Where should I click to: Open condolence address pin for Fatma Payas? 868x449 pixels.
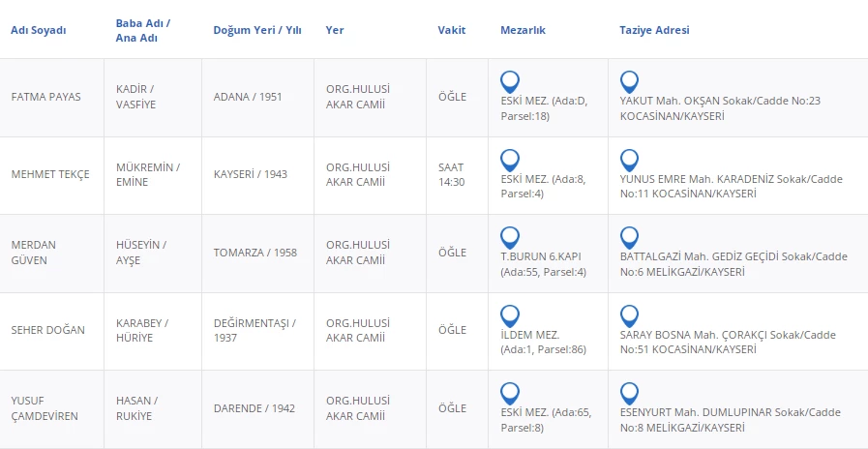coord(629,81)
